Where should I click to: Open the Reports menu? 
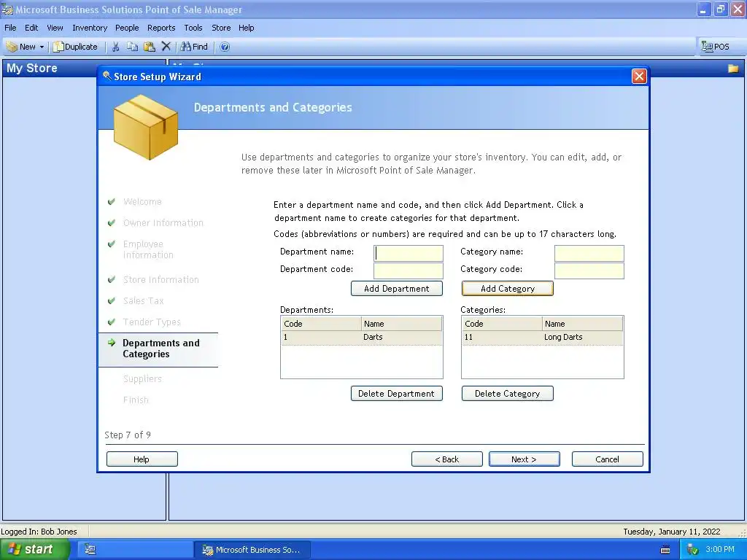(161, 28)
